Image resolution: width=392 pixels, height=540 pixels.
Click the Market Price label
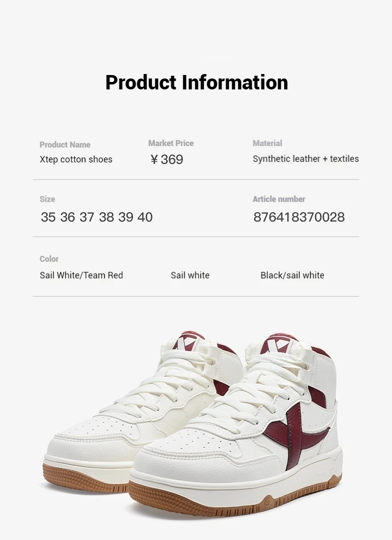click(x=171, y=143)
